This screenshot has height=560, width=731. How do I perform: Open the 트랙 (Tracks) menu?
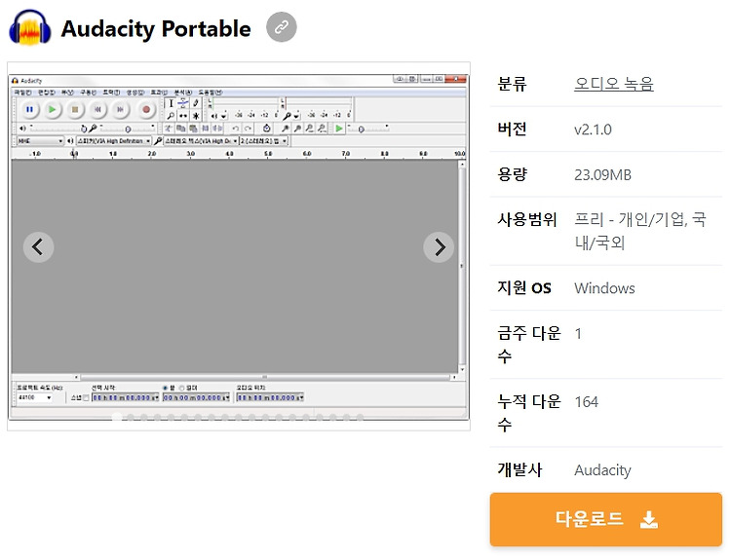pyautogui.click(x=111, y=93)
